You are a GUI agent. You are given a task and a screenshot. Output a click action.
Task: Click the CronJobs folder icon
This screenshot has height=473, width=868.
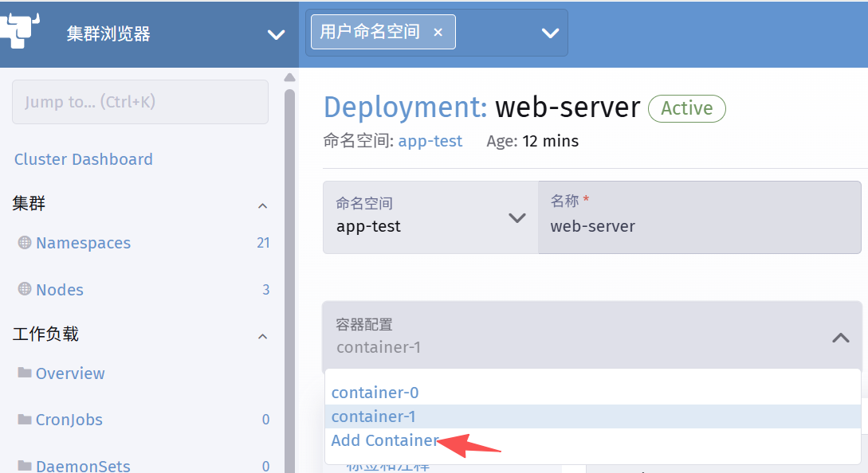point(25,419)
